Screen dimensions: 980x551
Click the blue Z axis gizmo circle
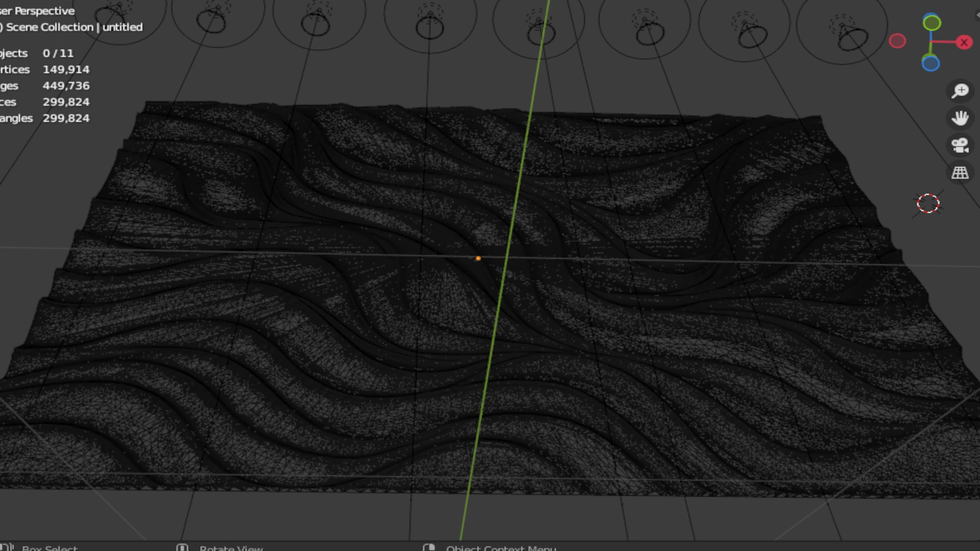pos(930,64)
